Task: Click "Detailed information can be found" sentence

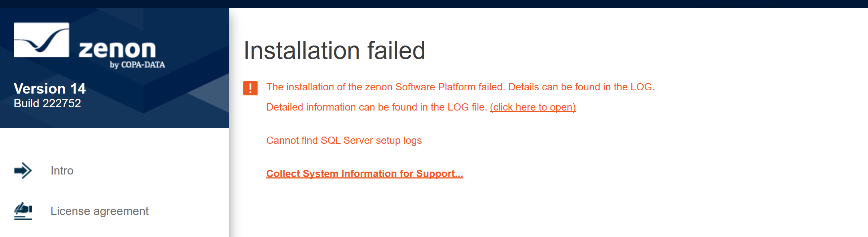Action: point(376,107)
